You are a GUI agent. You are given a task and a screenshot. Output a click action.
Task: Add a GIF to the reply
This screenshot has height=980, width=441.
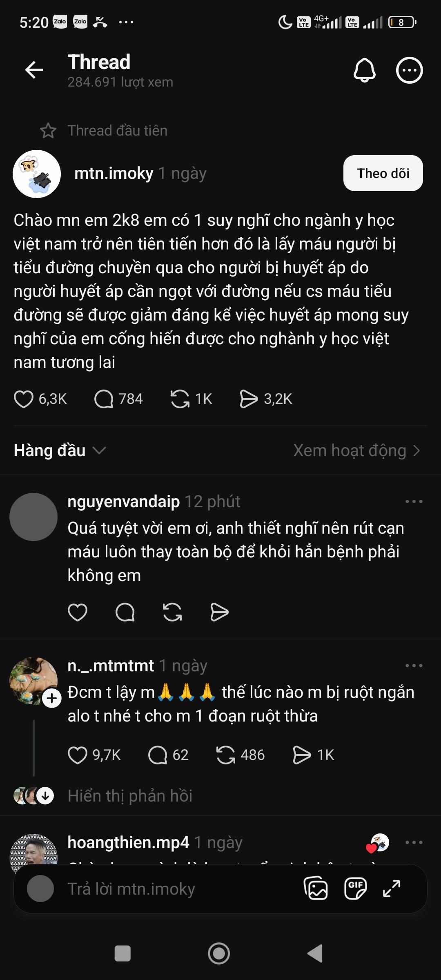point(355,889)
